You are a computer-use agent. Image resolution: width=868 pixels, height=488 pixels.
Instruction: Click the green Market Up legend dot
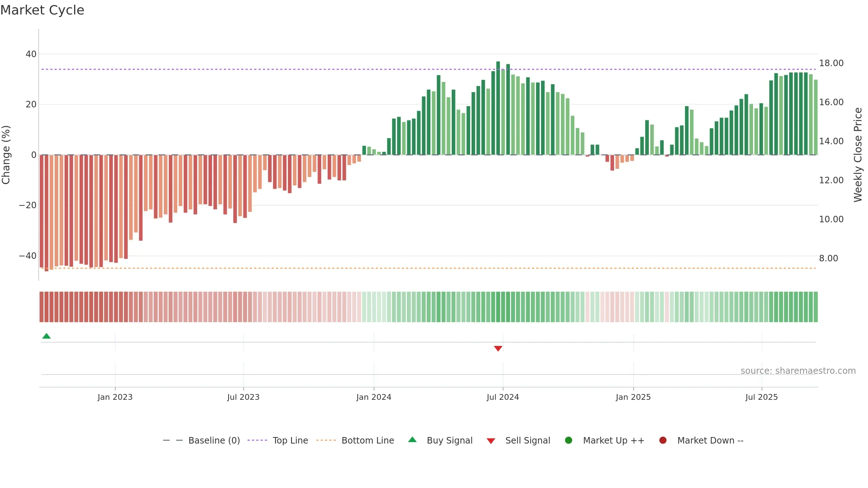pos(569,440)
